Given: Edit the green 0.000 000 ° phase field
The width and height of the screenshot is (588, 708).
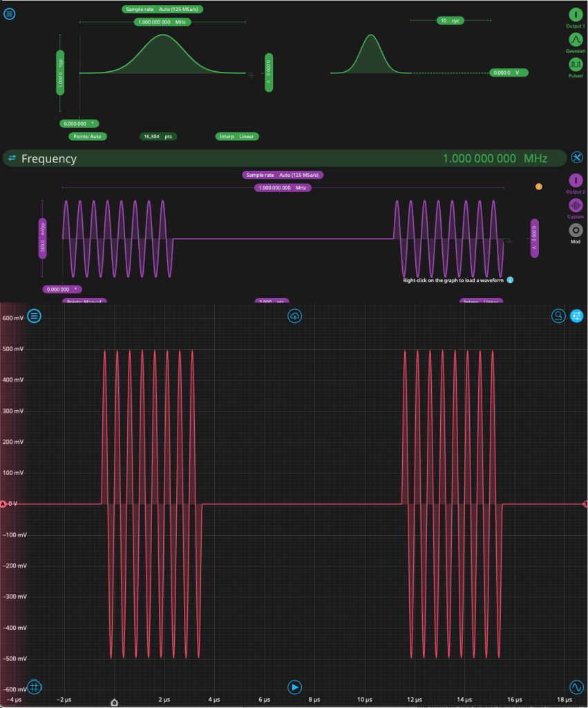Looking at the screenshot, I should [x=79, y=124].
